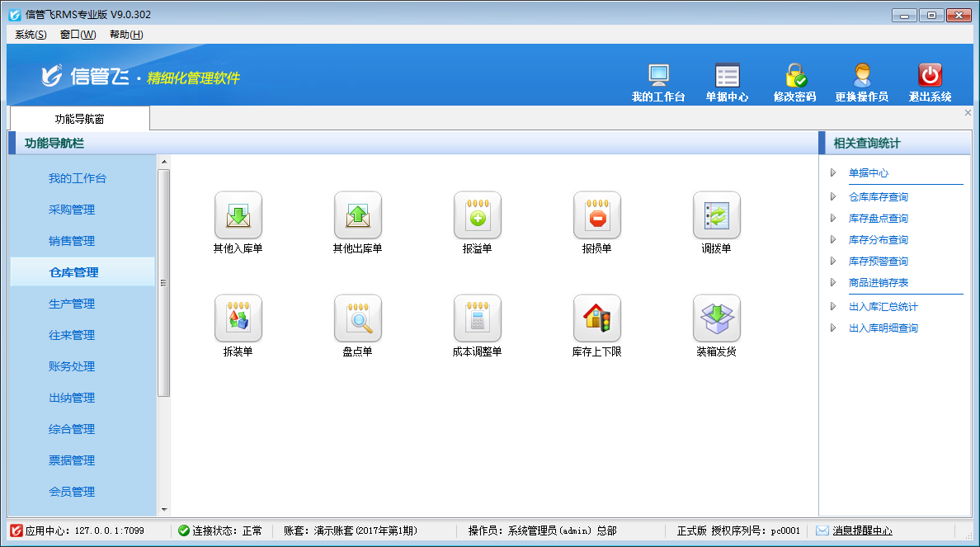Open the 商品进销存表 link
The width and height of the screenshot is (980, 547).
click(879, 282)
